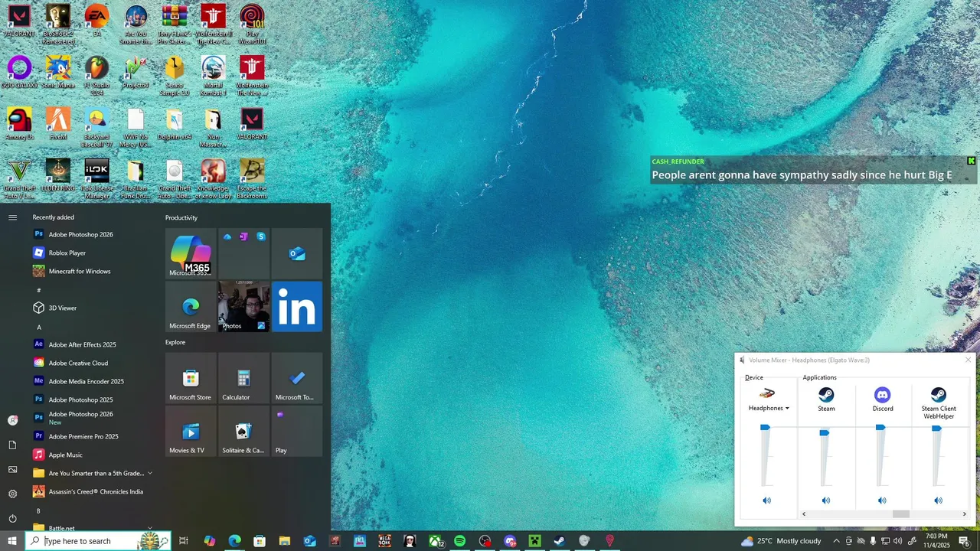
Task: Open Mortal Kombat 1 desktop shortcut
Action: point(213,75)
